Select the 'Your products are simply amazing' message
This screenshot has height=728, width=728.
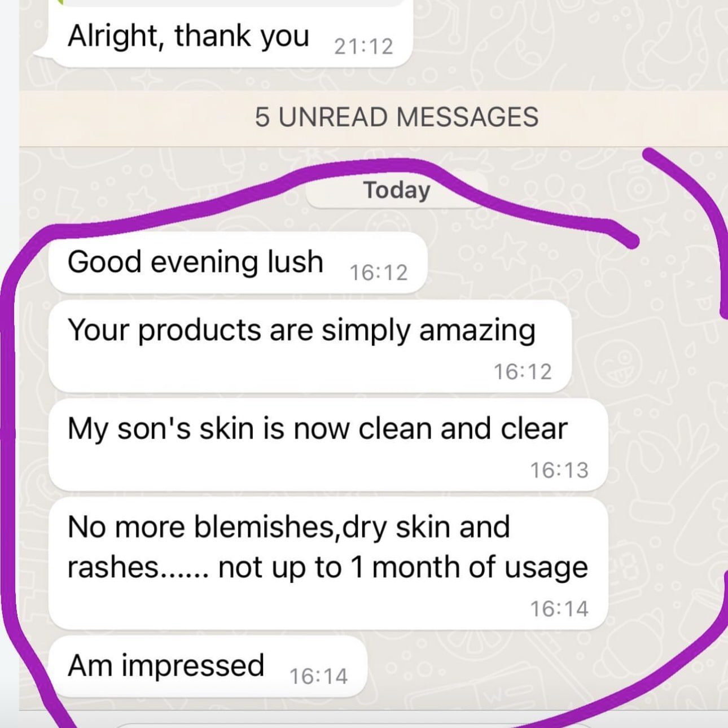coord(310,346)
